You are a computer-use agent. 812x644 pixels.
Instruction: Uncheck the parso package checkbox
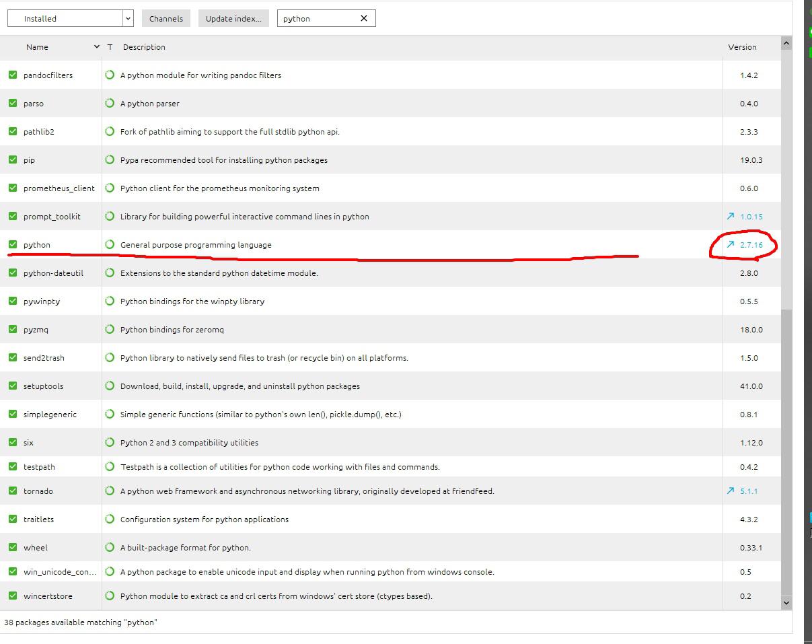13,103
